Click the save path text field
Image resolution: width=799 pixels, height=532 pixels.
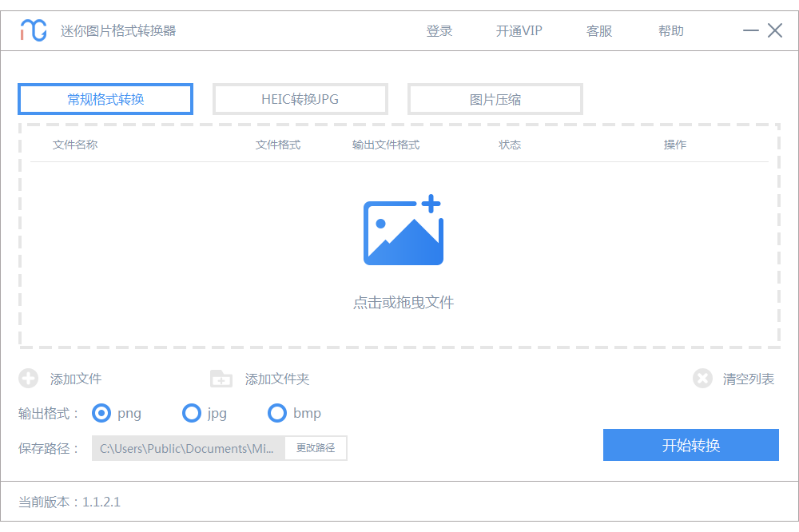tap(189, 448)
